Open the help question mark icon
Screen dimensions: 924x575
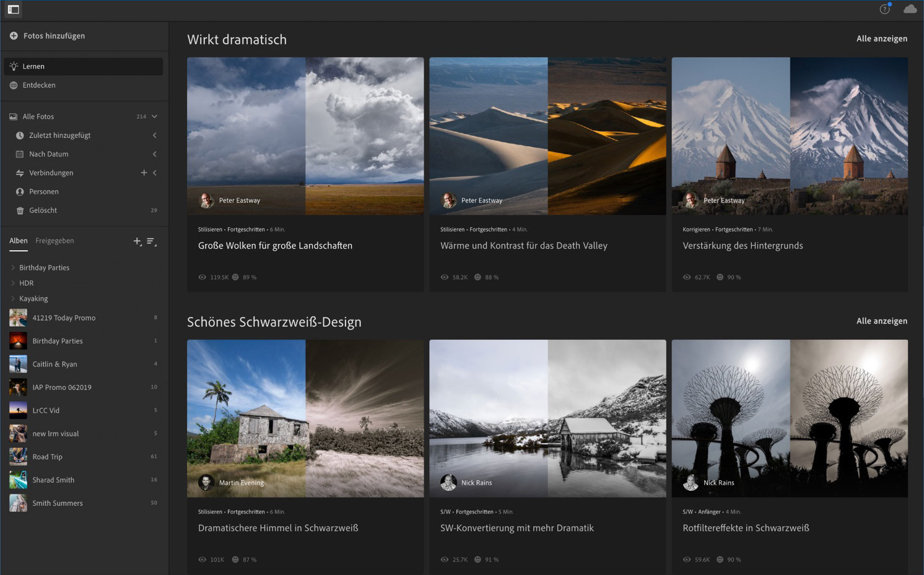point(885,9)
